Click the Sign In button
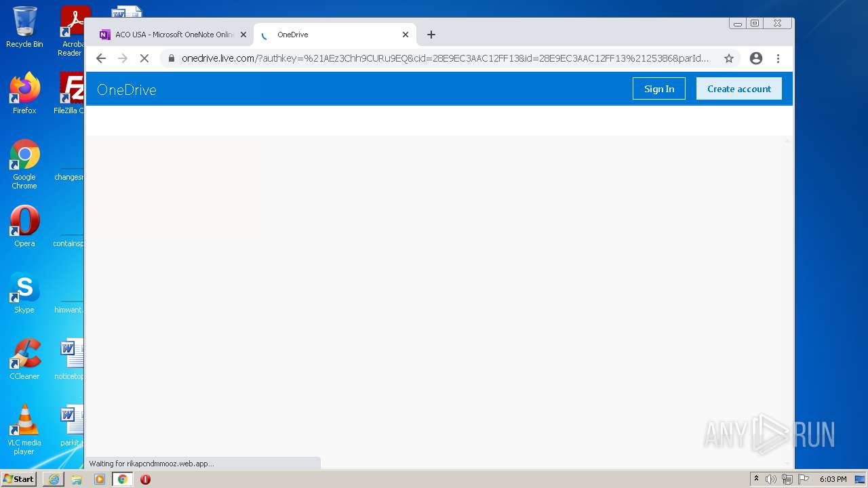Viewport: 868px width, 488px height. tap(659, 89)
